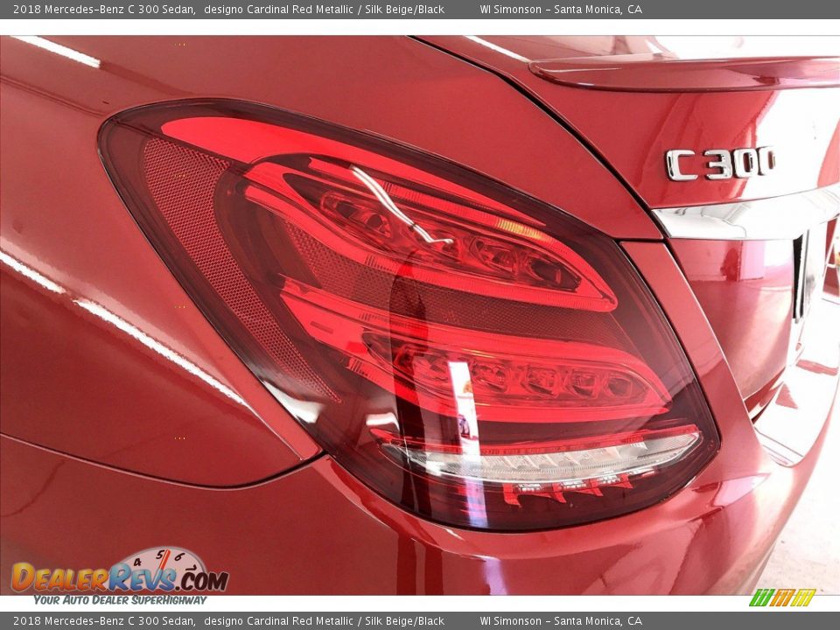Click bottom caption '2018 Mercedes-Benz C 300 Sedan'
840x630 pixels.
103,621
